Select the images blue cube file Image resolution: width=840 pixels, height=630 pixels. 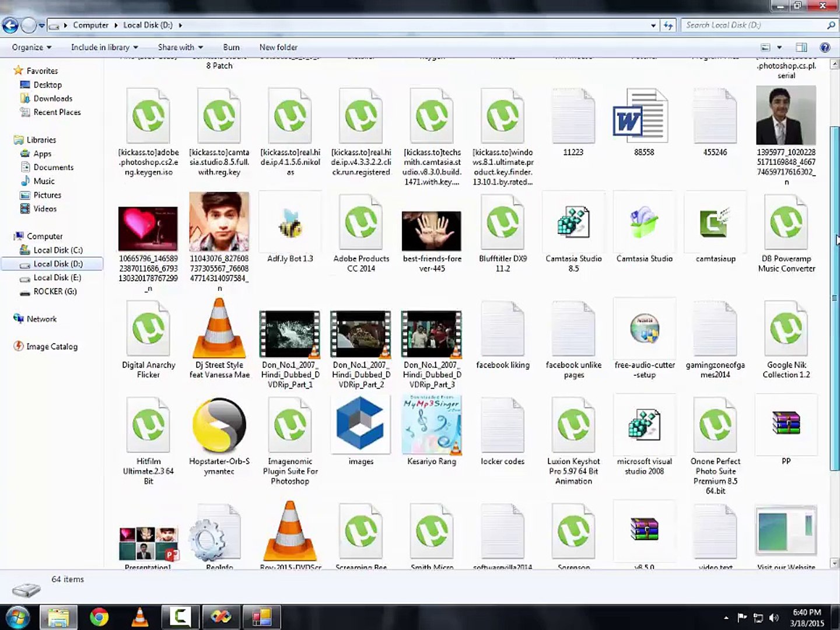(x=360, y=425)
